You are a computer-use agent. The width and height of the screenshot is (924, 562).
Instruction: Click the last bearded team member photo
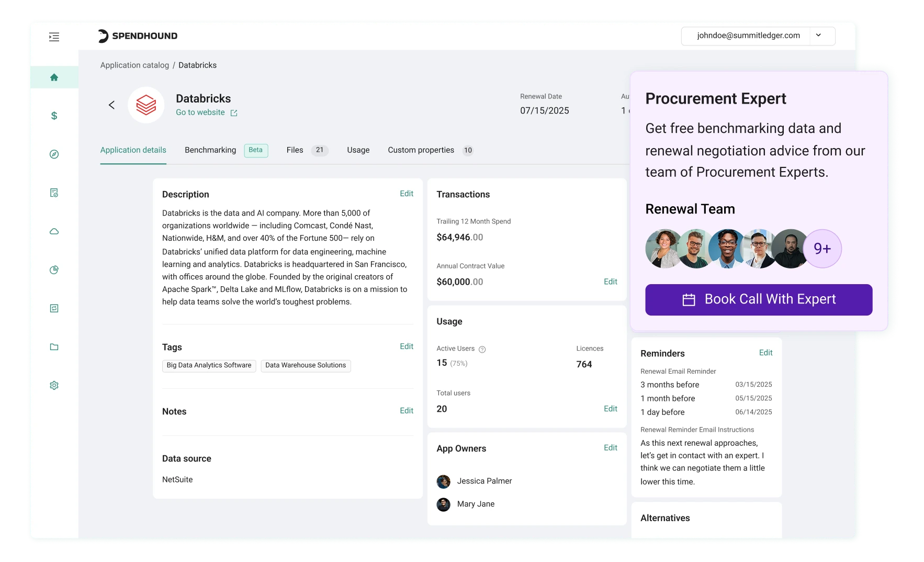coord(790,249)
